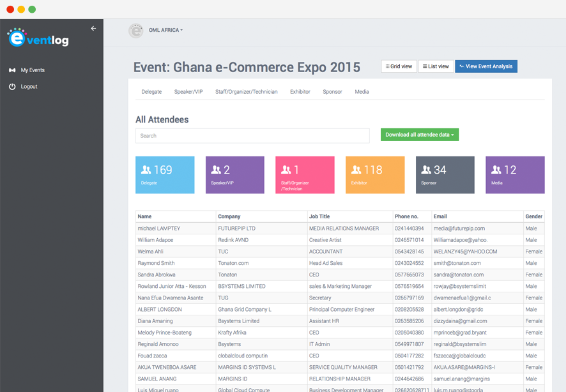Click company FUTUREPIP LTD cell
566x392 pixels.
(x=236, y=229)
